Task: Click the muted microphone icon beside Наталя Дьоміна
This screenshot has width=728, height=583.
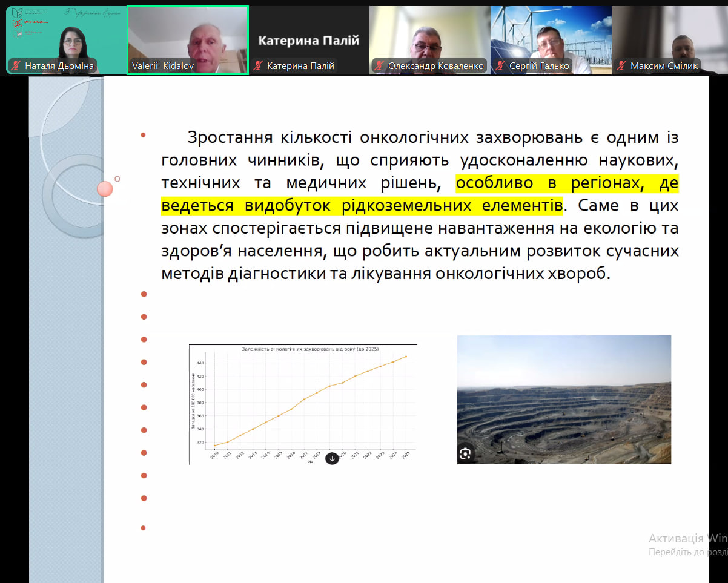Action: pyautogui.click(x=16, y=66)
